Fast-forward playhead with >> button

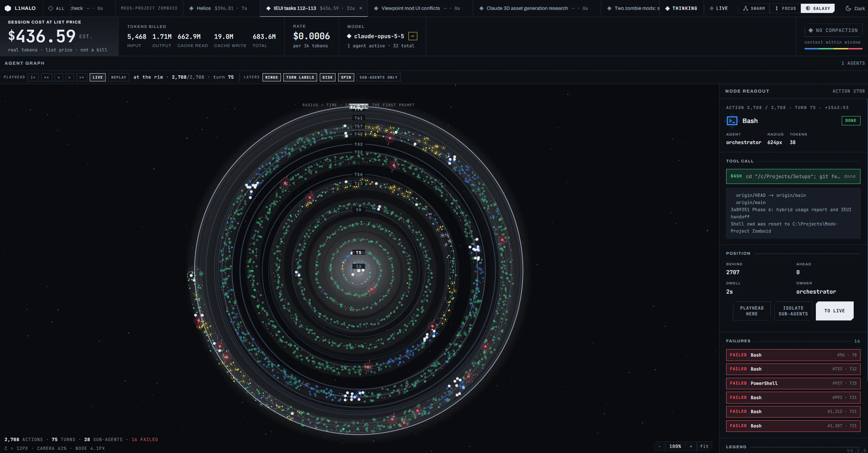82,77
